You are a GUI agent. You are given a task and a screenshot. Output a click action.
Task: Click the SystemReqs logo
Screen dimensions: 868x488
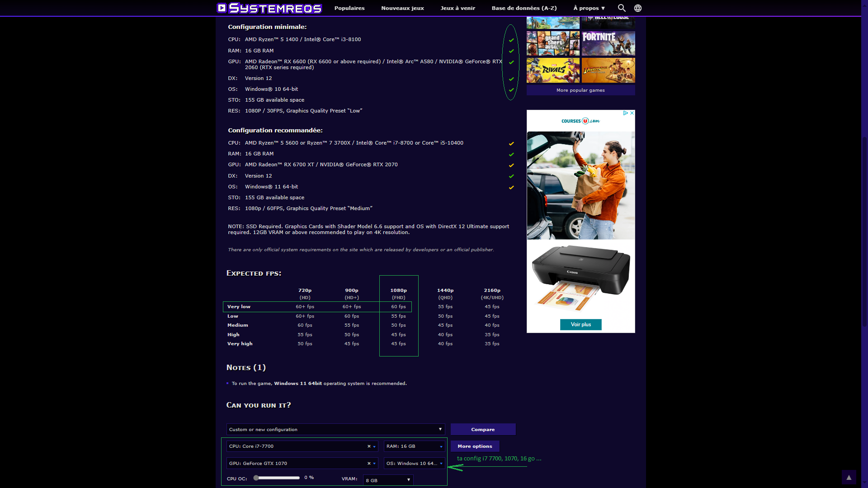pos(269,8)
